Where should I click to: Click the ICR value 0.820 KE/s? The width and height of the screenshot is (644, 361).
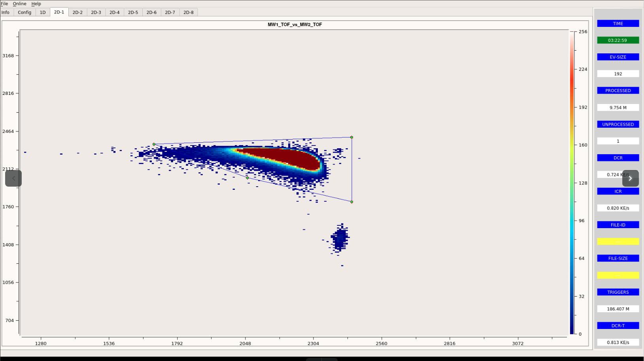tap(618, 208)
